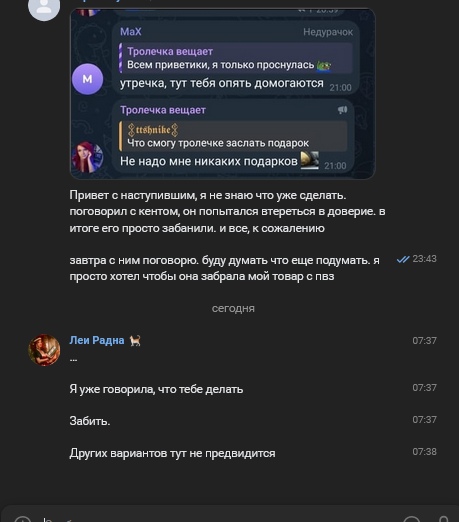Click the 23:43 message timestamp
459x522 pixels.
(424, 259)
